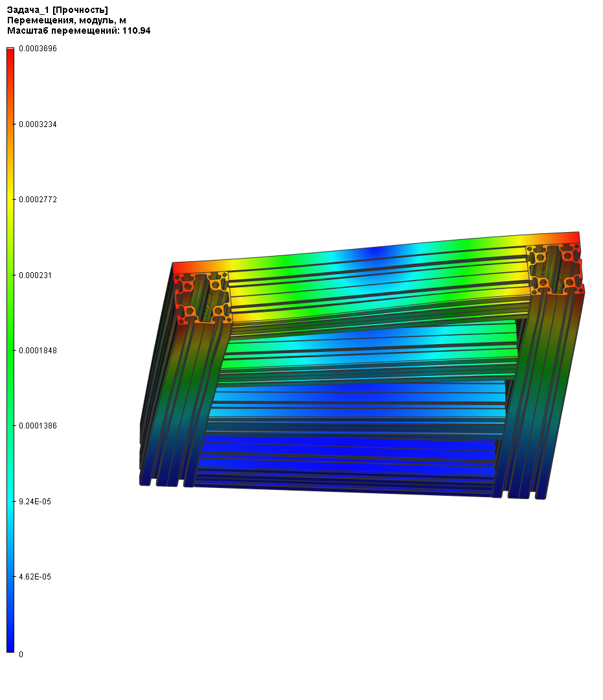Viewport: 603px width, 700px height.
Task: Click the right red corner profile cross-section
Action: coord(555,269)
